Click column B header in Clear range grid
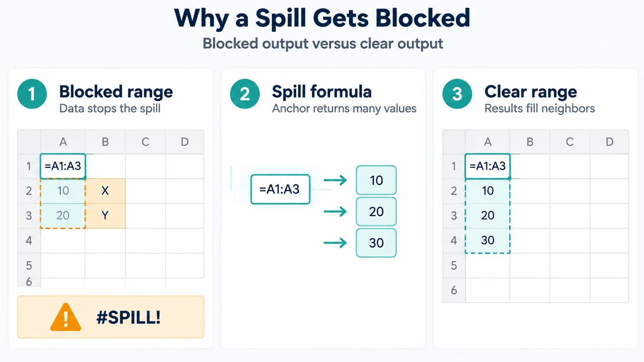644x362 pixels. [x=530, y=142]
